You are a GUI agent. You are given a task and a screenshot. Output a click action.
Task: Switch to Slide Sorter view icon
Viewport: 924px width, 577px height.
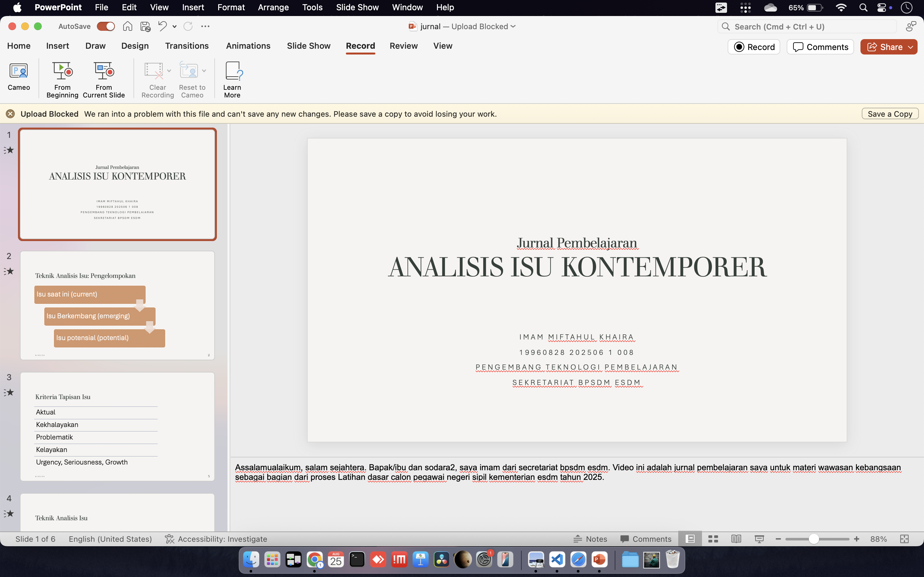click(x=713, y=539)
